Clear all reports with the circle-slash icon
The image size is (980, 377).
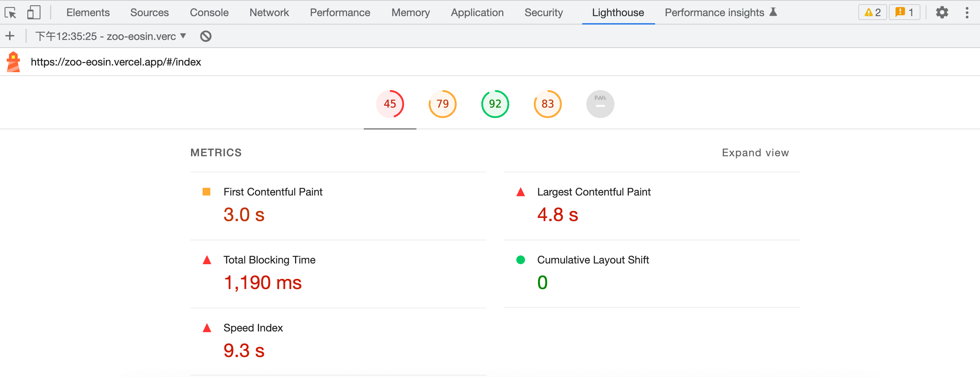(205, 36)
